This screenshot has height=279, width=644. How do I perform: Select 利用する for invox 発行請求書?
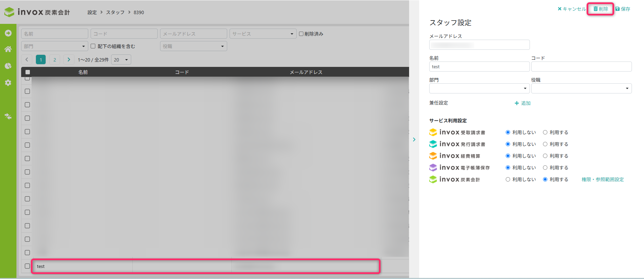545,144
